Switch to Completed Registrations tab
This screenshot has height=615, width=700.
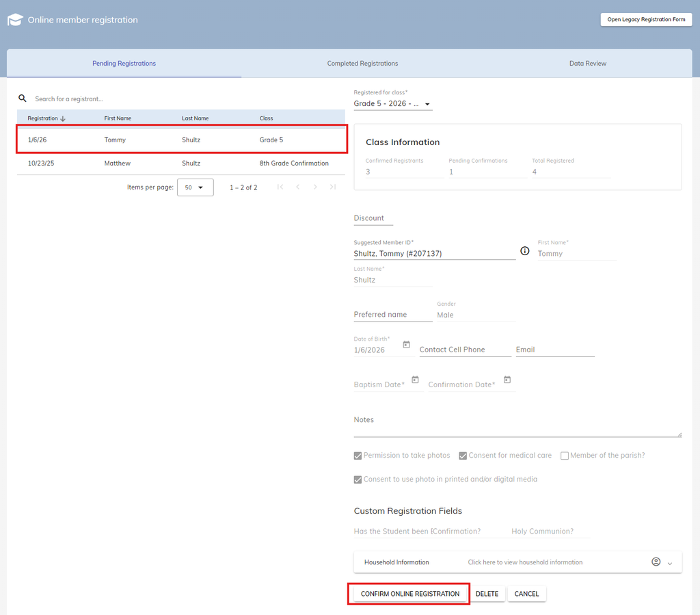[x=362, y=64]
